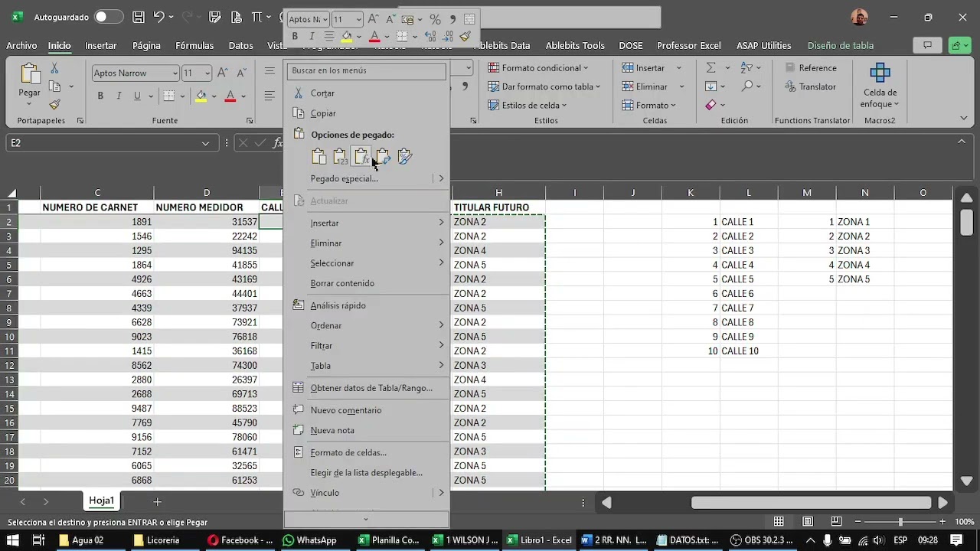Choose the Paste Transpose clipboard icon
The height and width of the screenshot is (551, 980).
coord(383,157)
